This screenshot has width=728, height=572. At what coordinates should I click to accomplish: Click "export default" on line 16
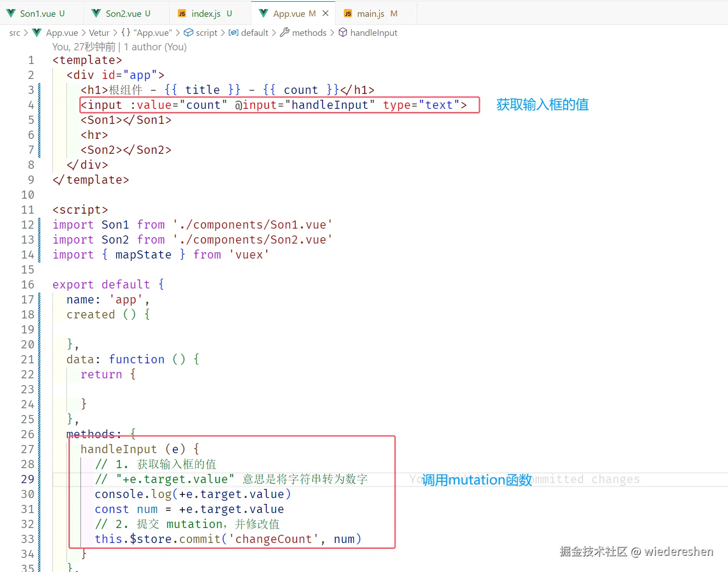101,285
